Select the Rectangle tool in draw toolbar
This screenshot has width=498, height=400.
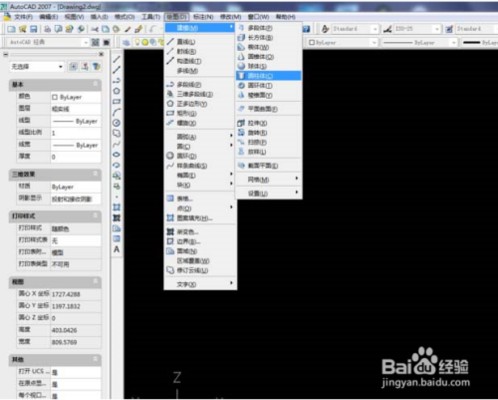pos(117,101)
